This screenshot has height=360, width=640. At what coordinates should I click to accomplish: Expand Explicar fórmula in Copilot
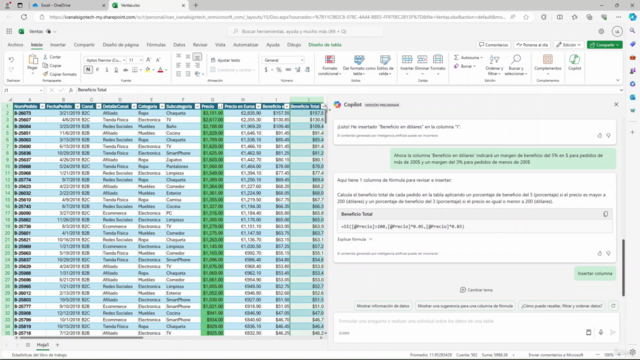355,239
